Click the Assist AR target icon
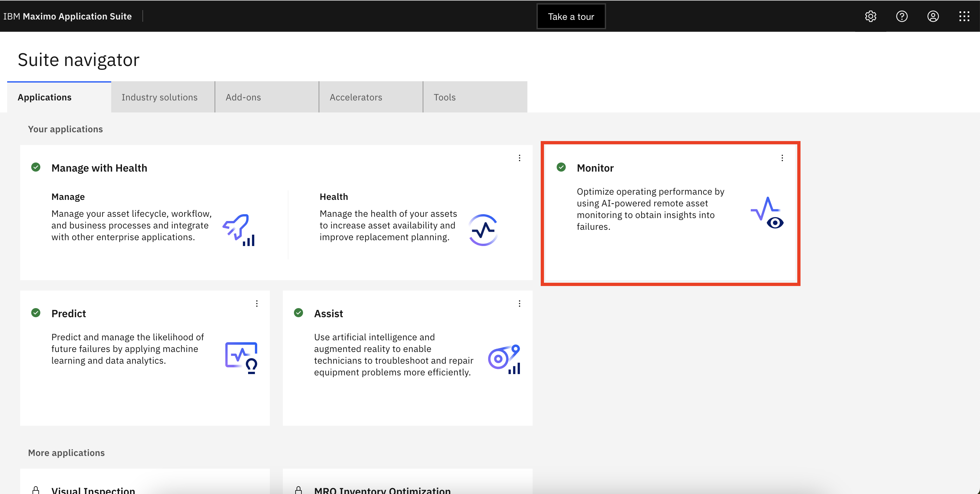 (x=504, y=359)
